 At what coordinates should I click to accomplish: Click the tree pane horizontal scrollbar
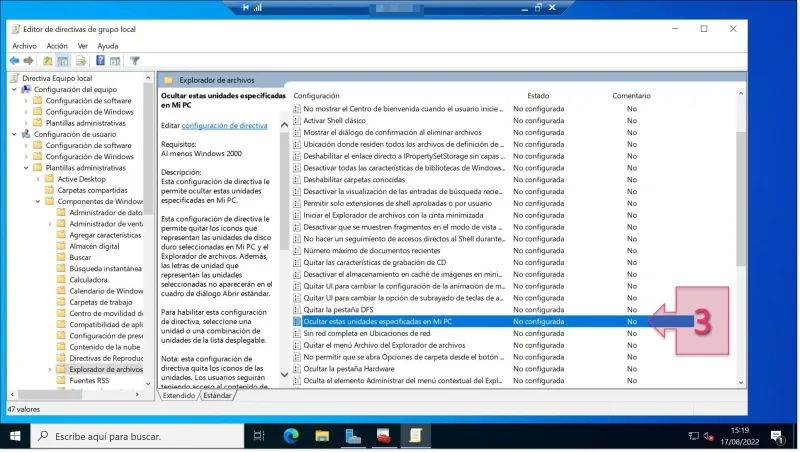coord(49,394)
